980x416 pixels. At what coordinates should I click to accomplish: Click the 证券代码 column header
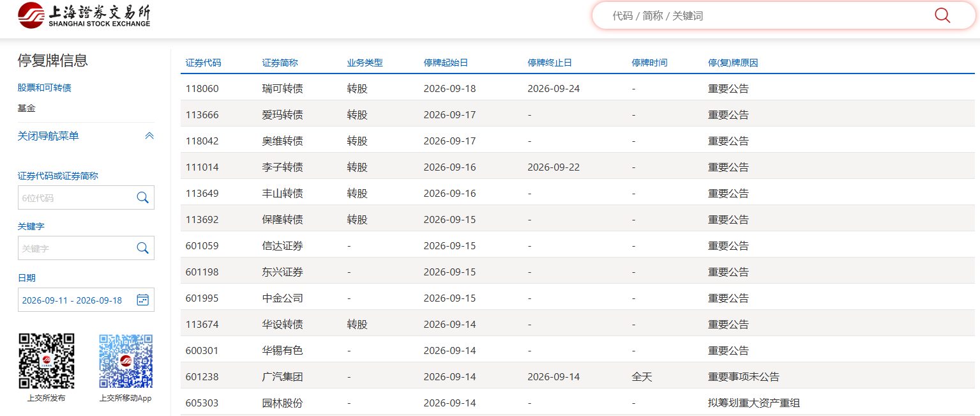coord(204,63)
